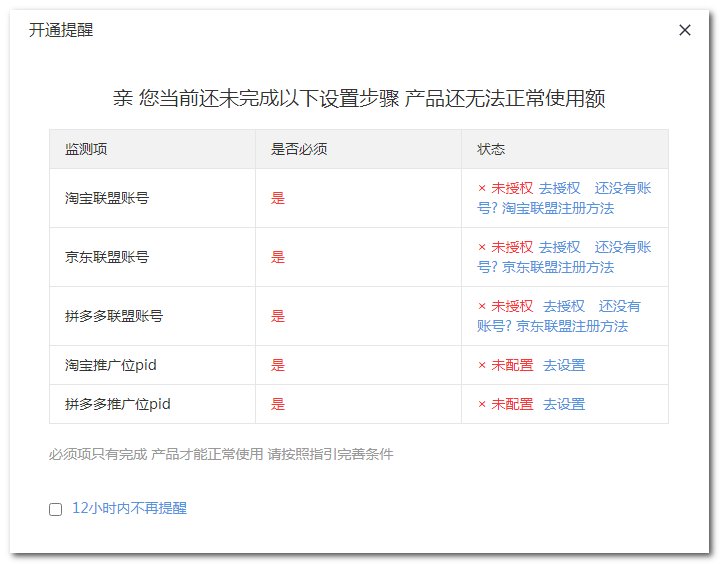This screenshot has height=564, width=720.
Task: Click 未配置 status in 淘宝推广位pid row
Action: point(512,366)
